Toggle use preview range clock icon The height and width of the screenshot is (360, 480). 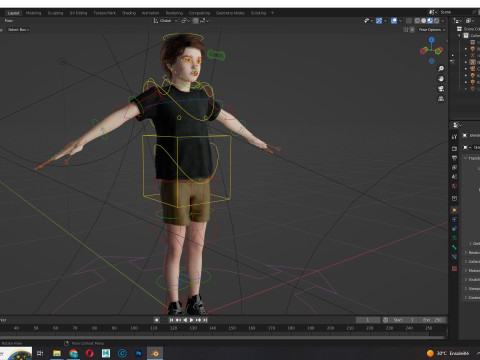point(386,320)
